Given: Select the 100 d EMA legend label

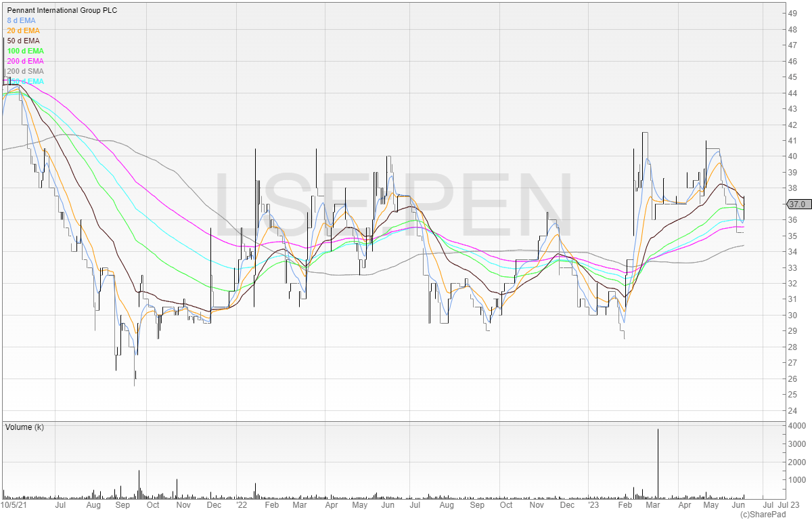Looking at the screenshot, I should pos(26,51).
